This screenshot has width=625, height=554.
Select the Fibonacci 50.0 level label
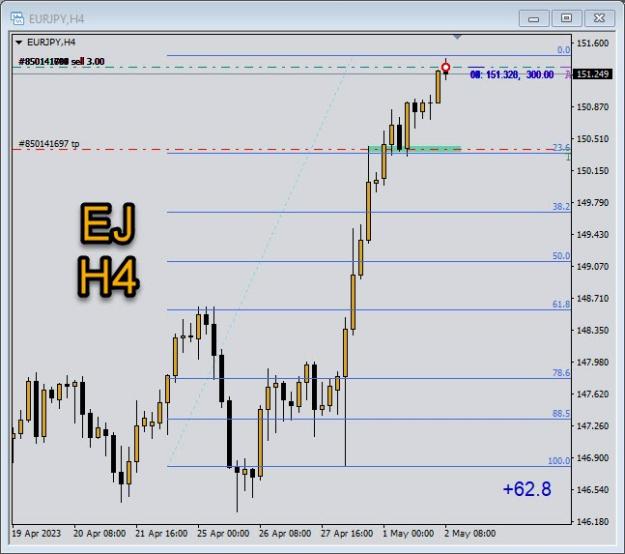pyautogui.click(x=561, y=256)
